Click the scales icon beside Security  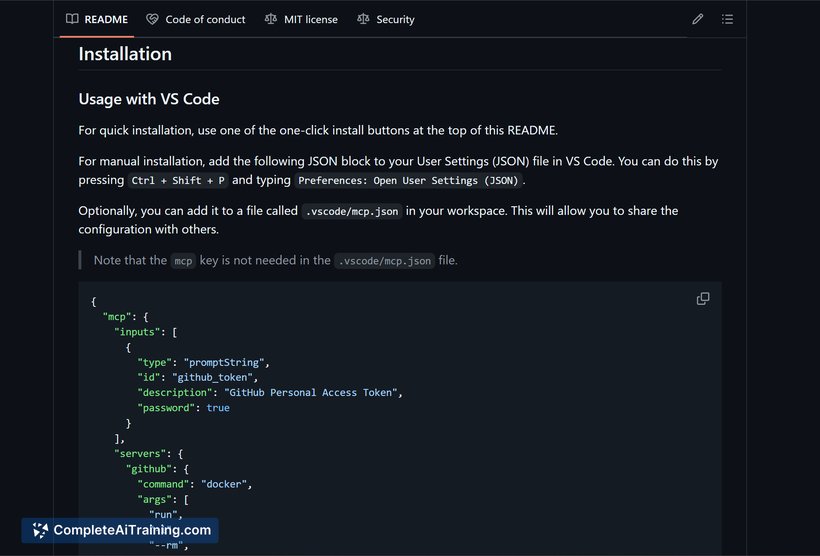(363, 19)
